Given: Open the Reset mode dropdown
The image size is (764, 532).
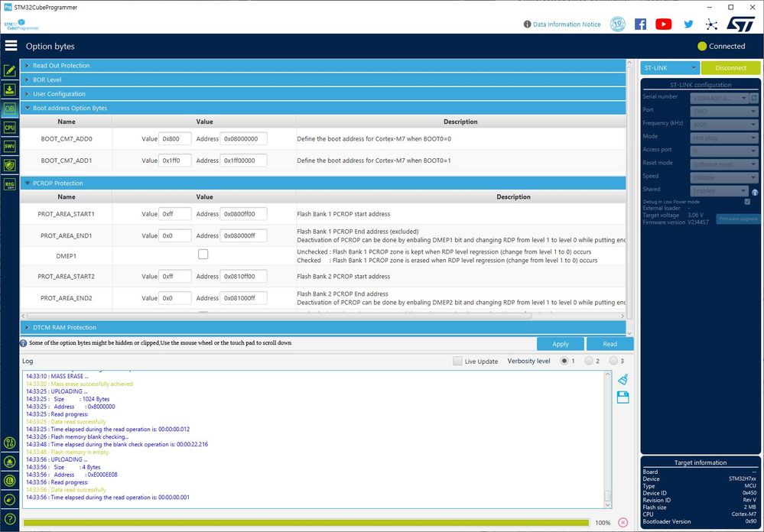Looking at the screenshot, I should point(724,164).
